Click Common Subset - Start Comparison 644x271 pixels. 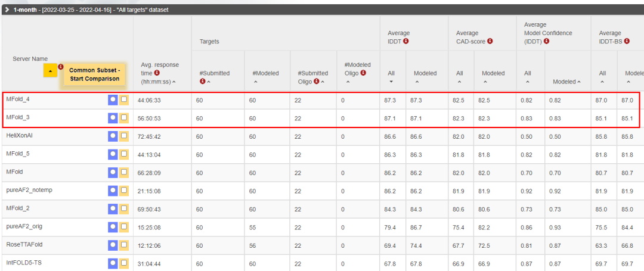click(x=94, y=74)
